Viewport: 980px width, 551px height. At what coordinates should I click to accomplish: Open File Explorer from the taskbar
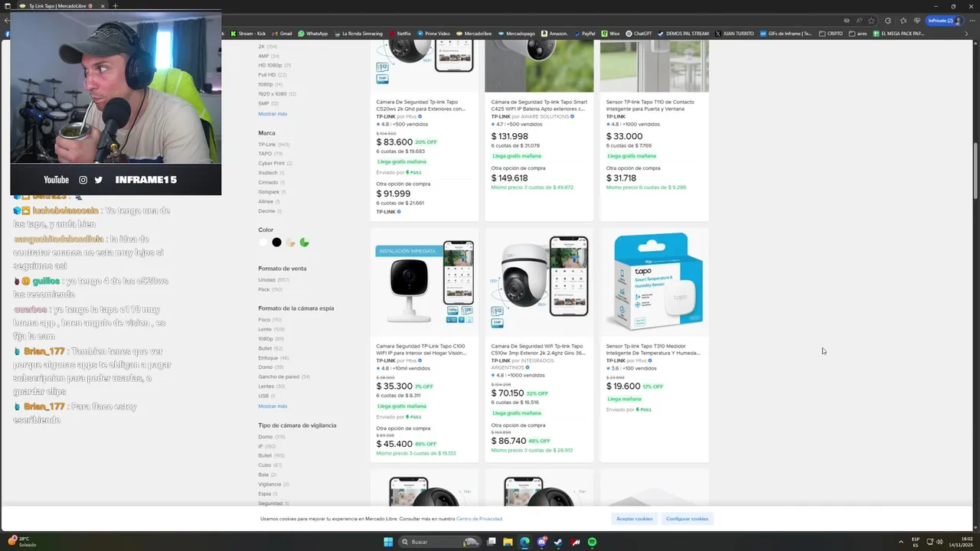click(x=508, y=542)
